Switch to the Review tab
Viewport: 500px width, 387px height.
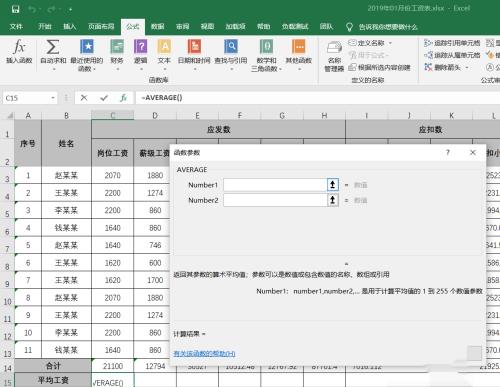pyautogui.click(x=182, y=27)
